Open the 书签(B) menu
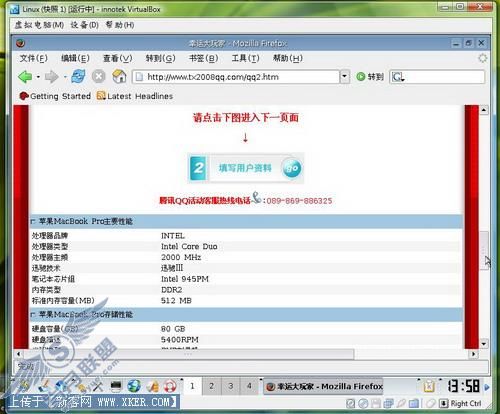 pyautogui.click(x=203, y=58)
